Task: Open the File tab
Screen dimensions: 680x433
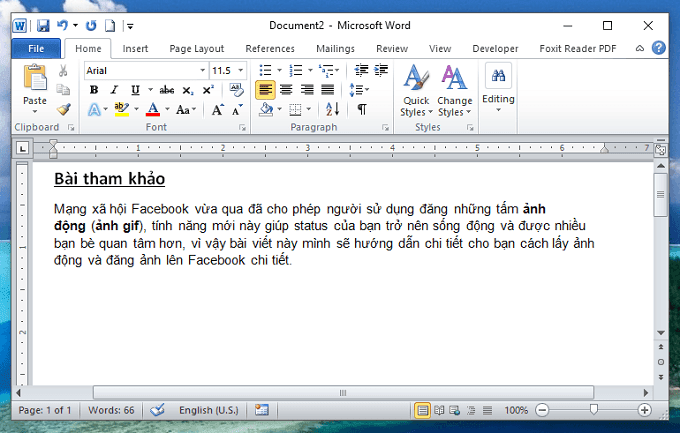Action: click(x=36, y=49)
